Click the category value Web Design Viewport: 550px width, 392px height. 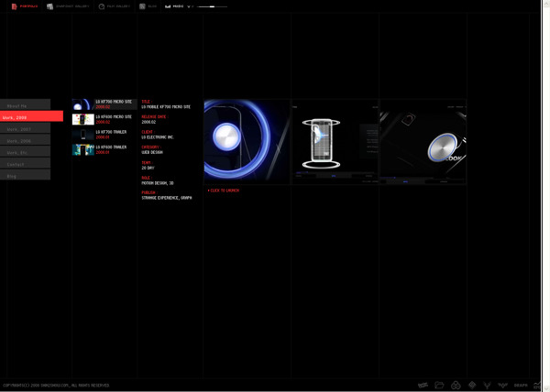point(152,152)
